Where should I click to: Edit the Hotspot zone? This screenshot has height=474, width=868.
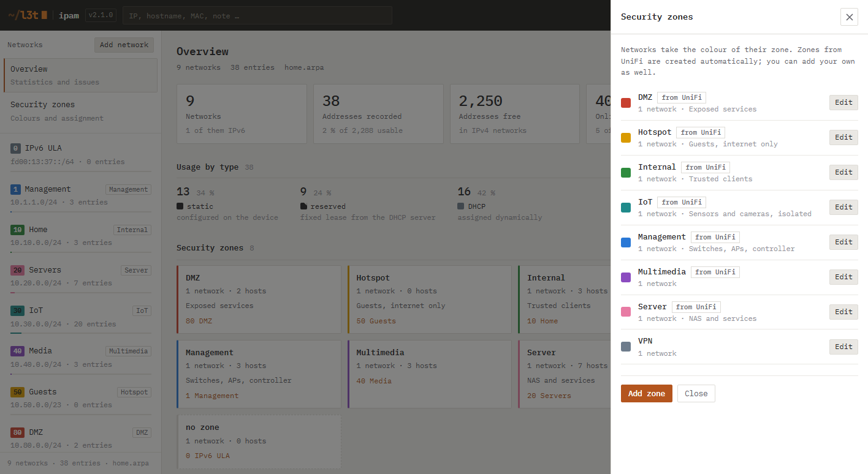click(x=843, y=137)
